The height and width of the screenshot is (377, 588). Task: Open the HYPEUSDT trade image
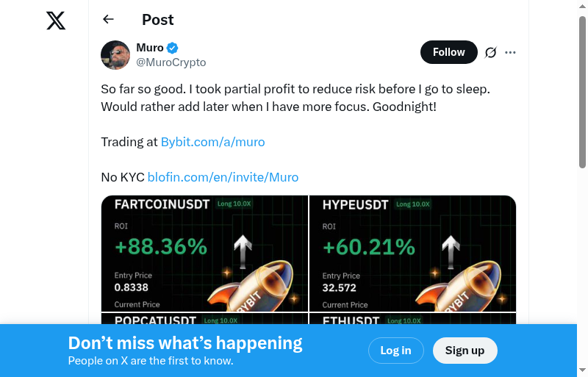pos(412,254)
